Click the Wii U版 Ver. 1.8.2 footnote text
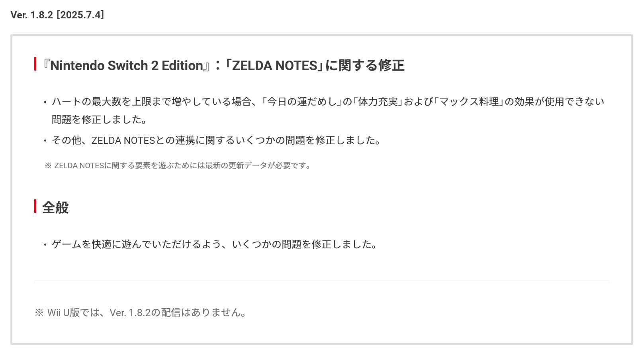 tap(147, 313)
